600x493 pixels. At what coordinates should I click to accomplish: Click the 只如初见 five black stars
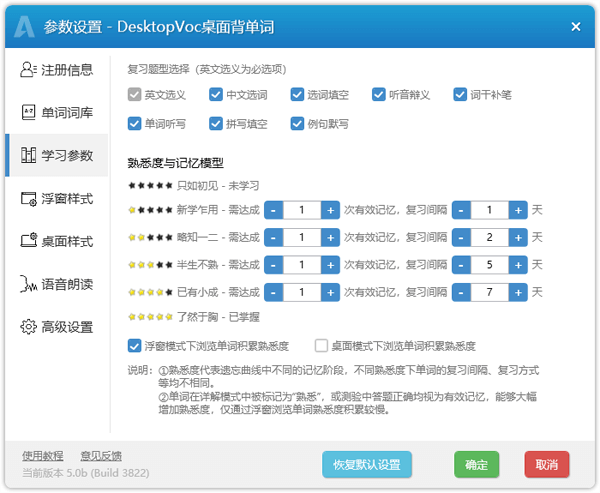point(150,186)
